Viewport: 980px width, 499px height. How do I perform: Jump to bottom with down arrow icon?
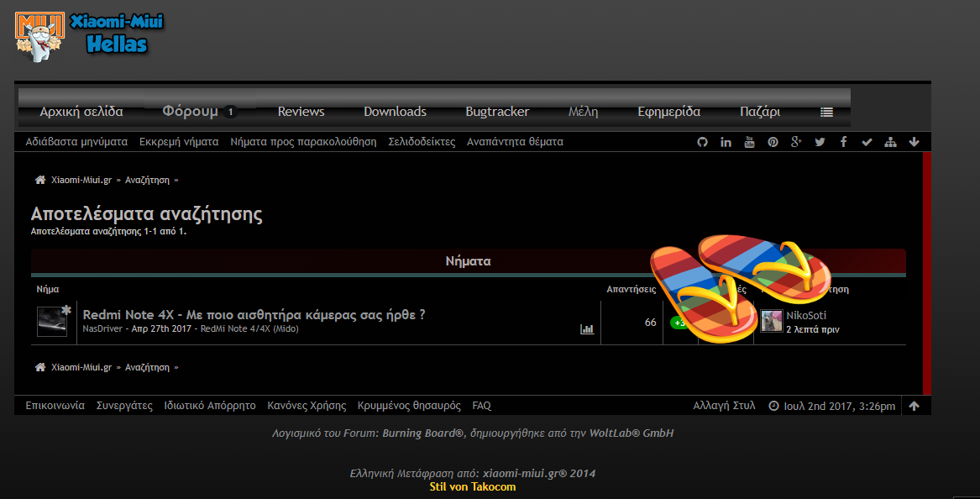[914, 142]
